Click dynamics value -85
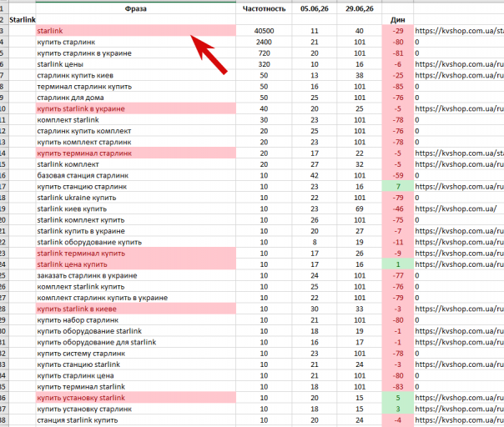The image size is (504, 427). click(x=397, y=87)
